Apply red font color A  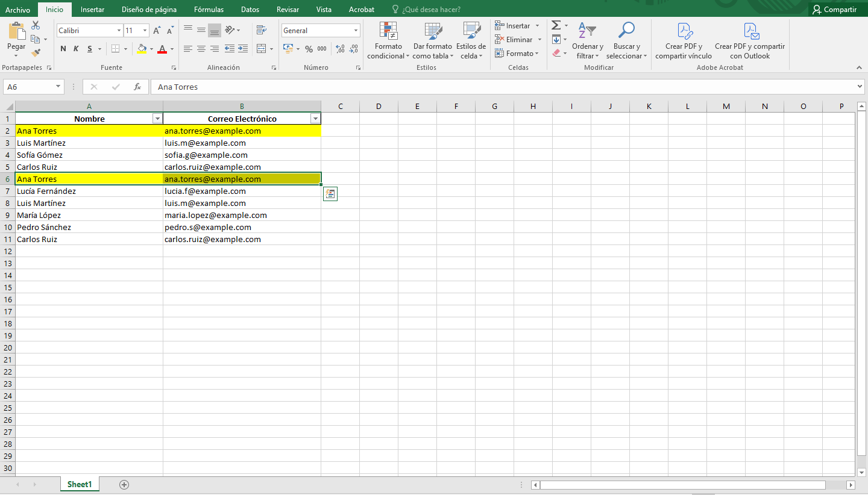[x=162, y=49]
